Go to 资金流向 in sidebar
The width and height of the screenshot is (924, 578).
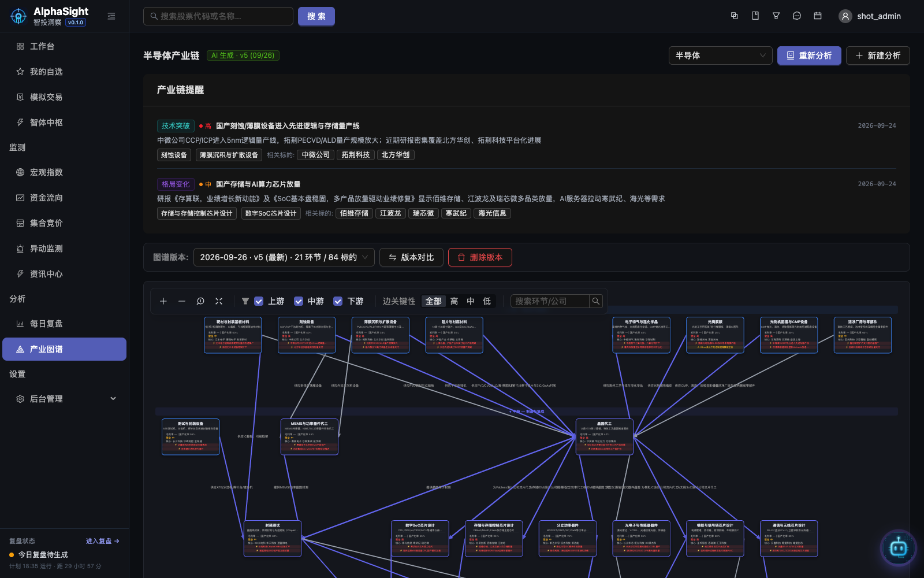[64, 198]
